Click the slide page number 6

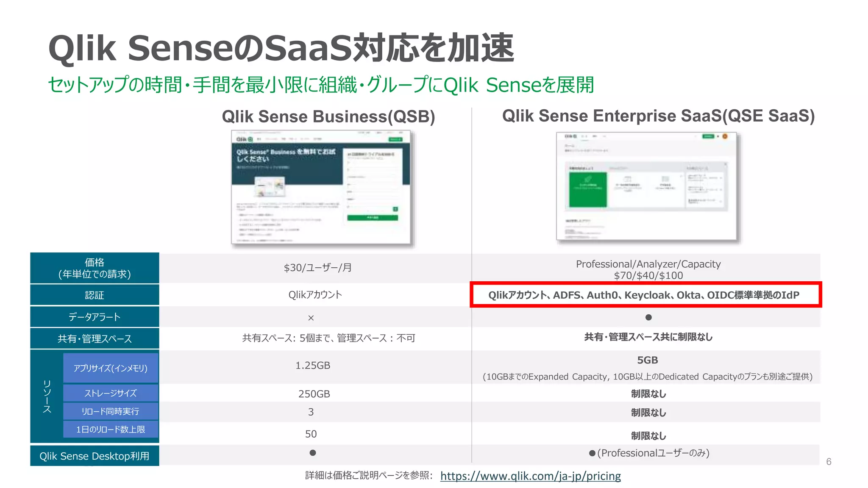point(829,462)
